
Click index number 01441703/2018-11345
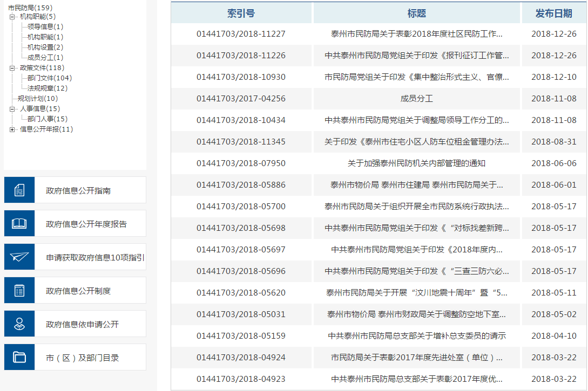(241, 141)
